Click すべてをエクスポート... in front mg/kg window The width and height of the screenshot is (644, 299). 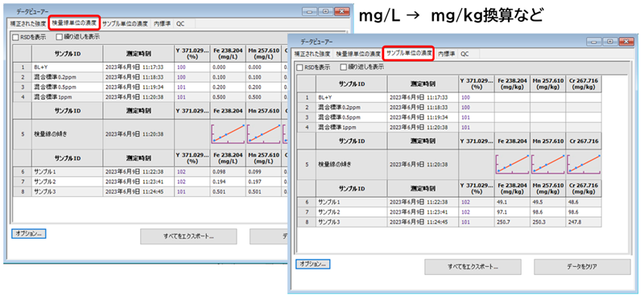473,267
